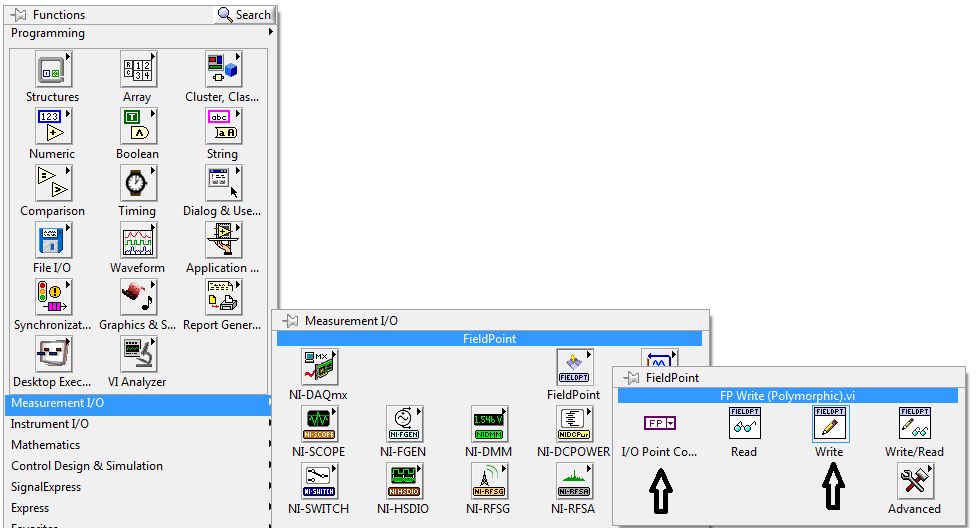Open the File I/O floppy disk icon
977x528 pixels.
[x=53, y=241]
